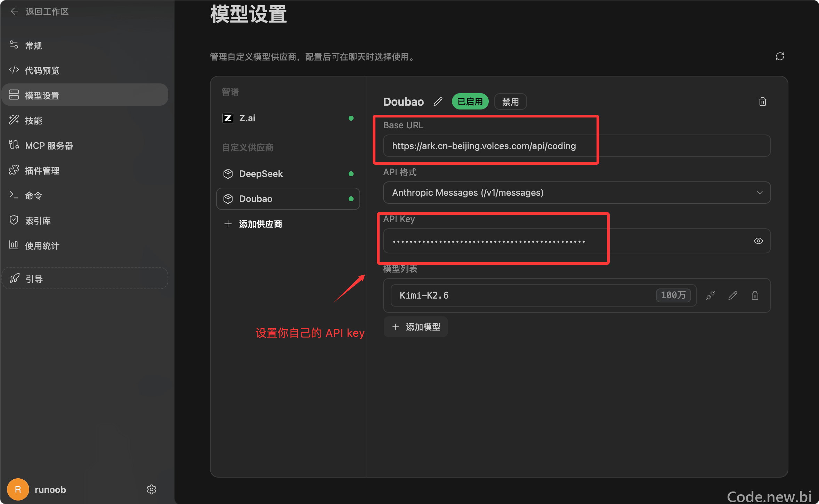Screen dimensions: 819x504
Task: Click the code brackets icon beside 代码预览
Action: coord(14,70)
